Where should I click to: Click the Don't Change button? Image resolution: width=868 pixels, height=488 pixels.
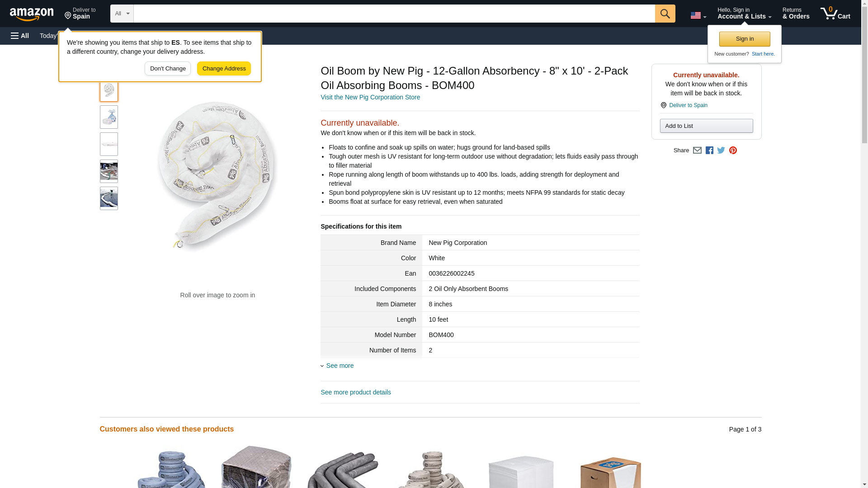[168, 69]
